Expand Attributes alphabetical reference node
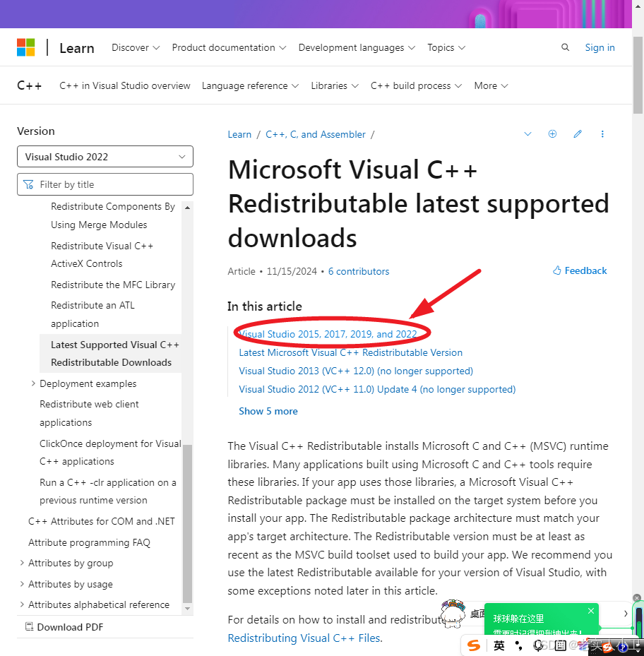 pyautogui.click(x=22, y=604)
